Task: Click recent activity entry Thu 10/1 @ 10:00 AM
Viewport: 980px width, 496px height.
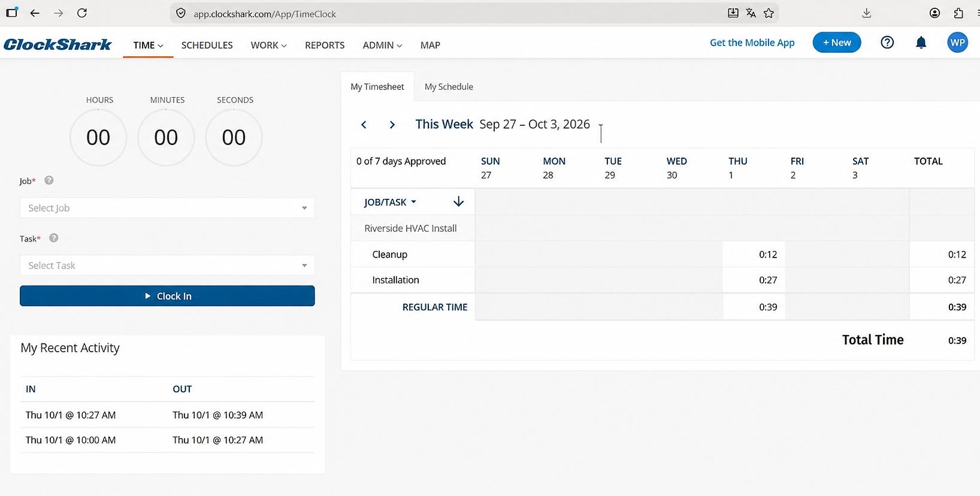Action: coord(71,440)
